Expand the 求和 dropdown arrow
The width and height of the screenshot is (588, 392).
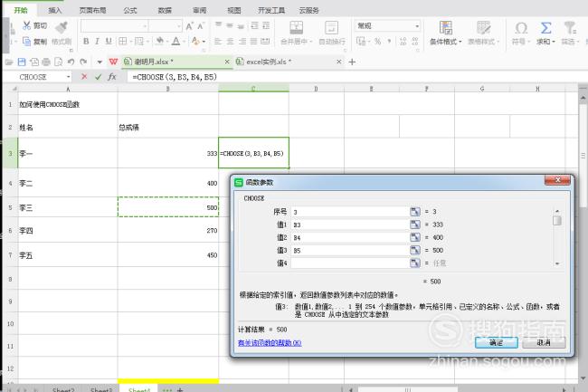click(x=554, y=42)
